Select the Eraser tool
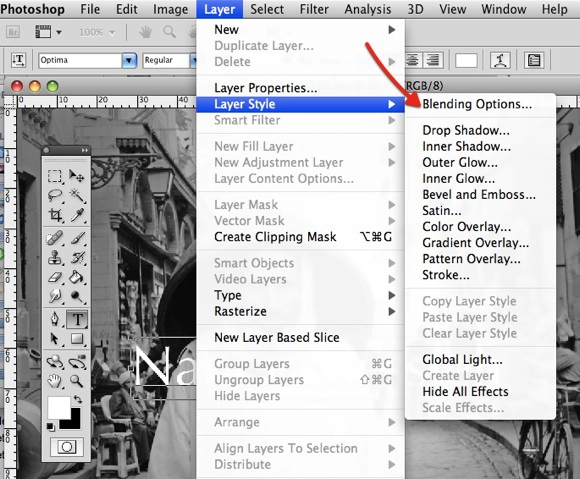The height and width of the screenshot is (479, 580). [x=55, y=277]
